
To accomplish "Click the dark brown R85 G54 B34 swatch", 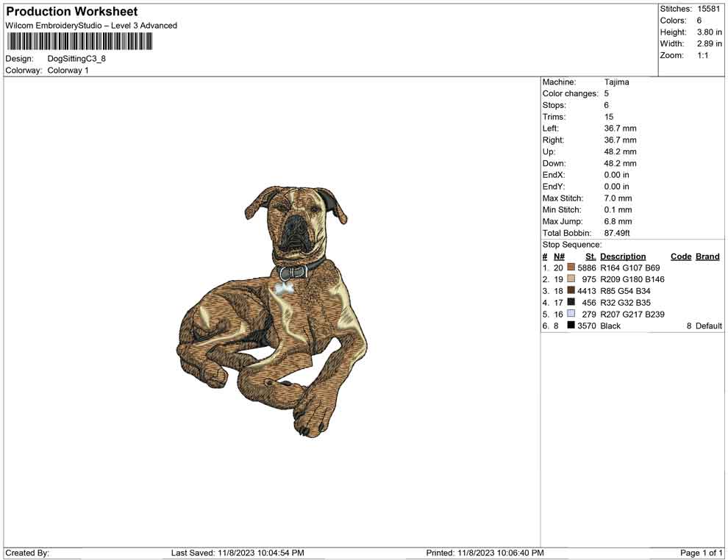I will click(571, 290).
